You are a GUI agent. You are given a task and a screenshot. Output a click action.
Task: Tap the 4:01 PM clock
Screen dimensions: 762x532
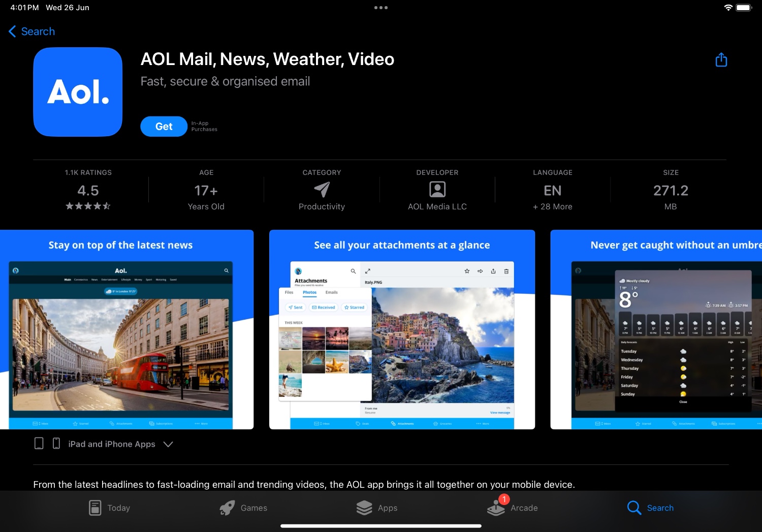pos(24,8)
